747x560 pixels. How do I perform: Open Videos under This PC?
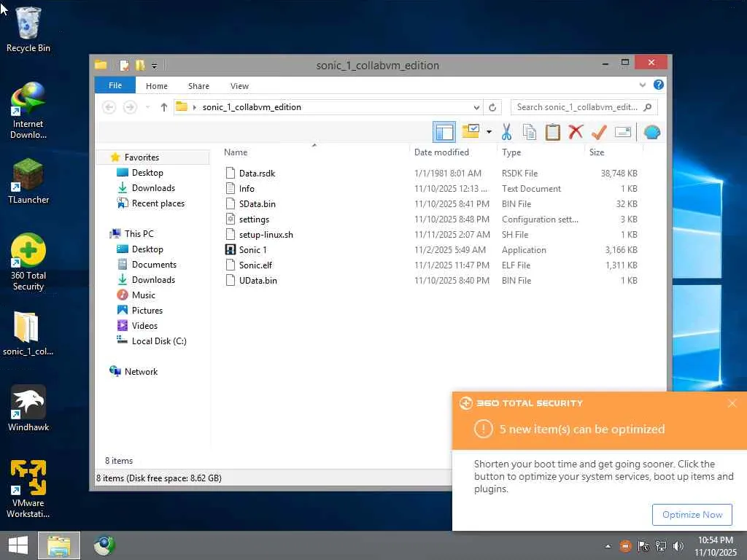tap(144, 326)
